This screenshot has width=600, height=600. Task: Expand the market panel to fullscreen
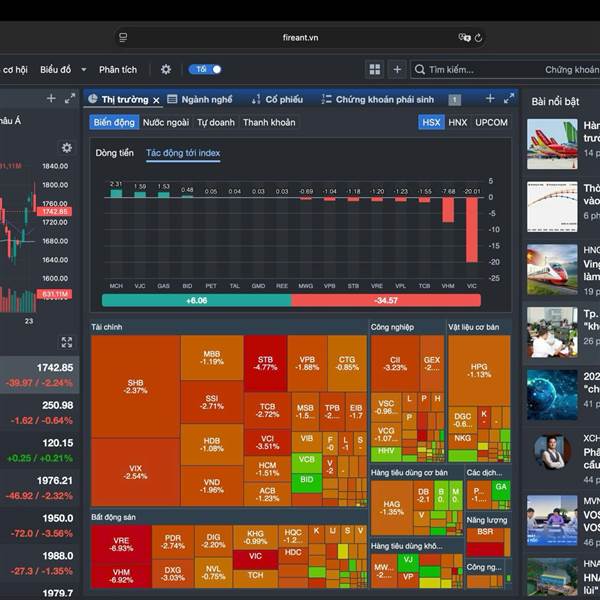point(509,99)
